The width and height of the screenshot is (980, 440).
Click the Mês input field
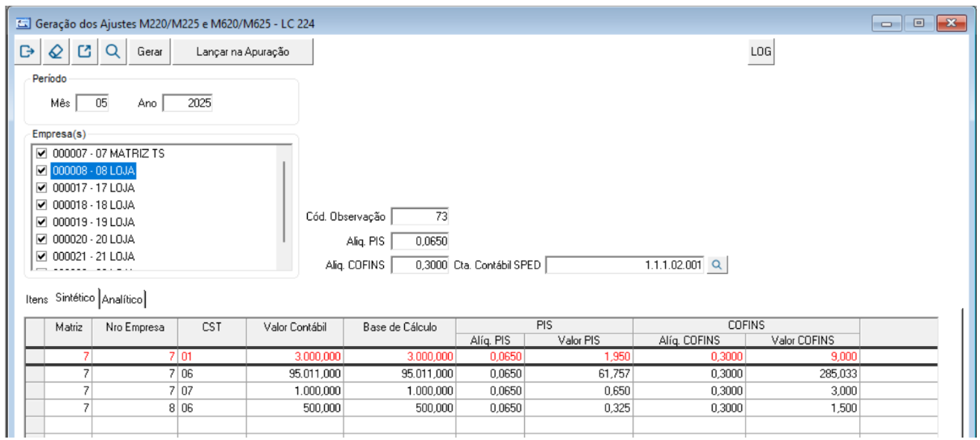tap(92, 103)
